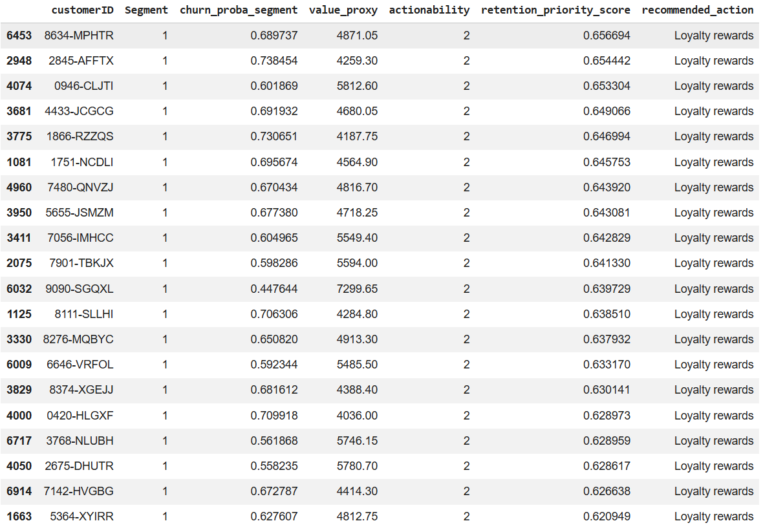
Task: Click the retention_priority_score column header
Action: click(554, 10)
